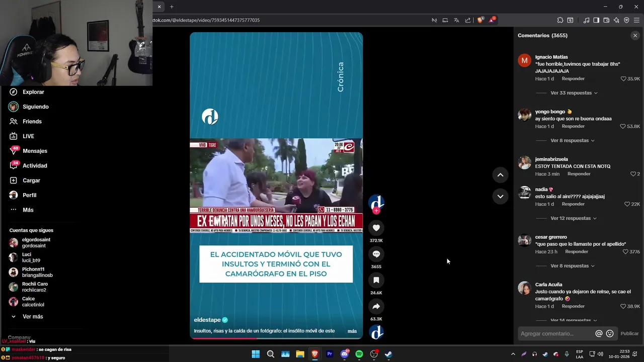Toggle browser sidebar panel icon
This screenshot has width=644, height=362.
pyautogui.click(x=596, y=20)
